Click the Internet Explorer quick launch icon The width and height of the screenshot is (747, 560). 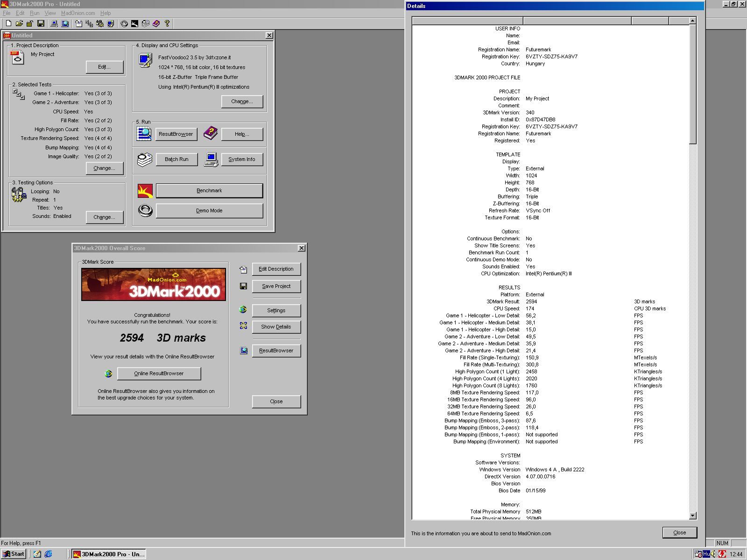pos(48,554)
